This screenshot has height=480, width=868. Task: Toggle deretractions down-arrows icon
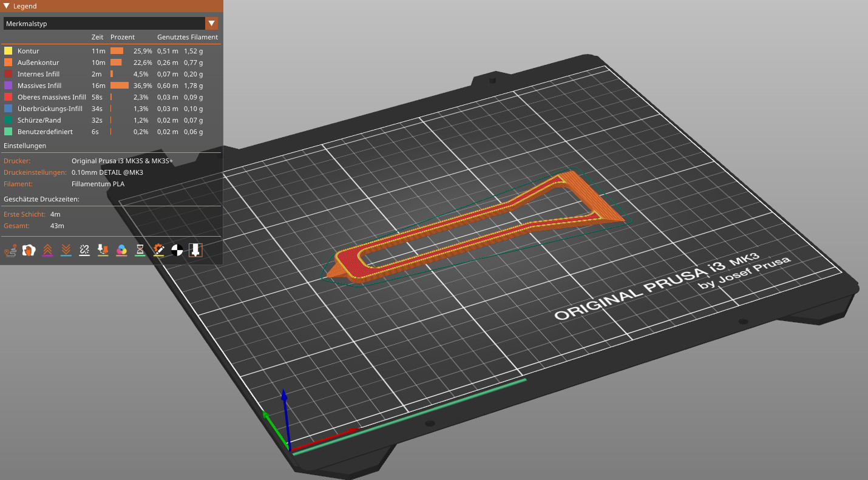pos(66,249)
